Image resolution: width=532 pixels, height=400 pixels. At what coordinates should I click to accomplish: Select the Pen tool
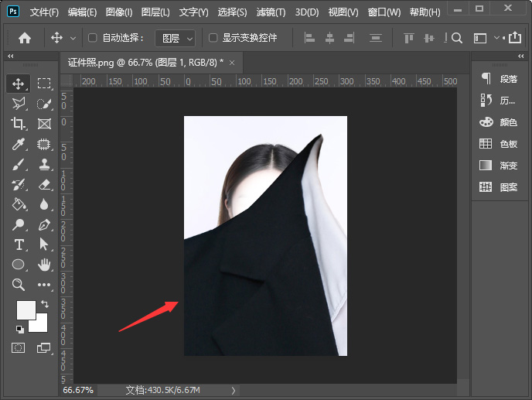[44, 224]
